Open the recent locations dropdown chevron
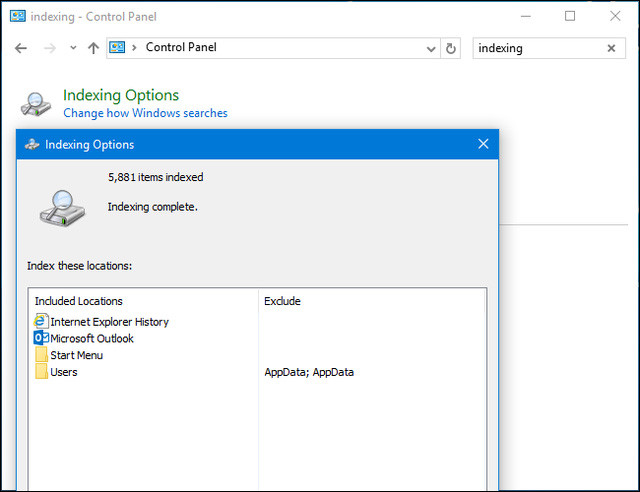This screenshot has height=492, width=640. tap(73, 48)
